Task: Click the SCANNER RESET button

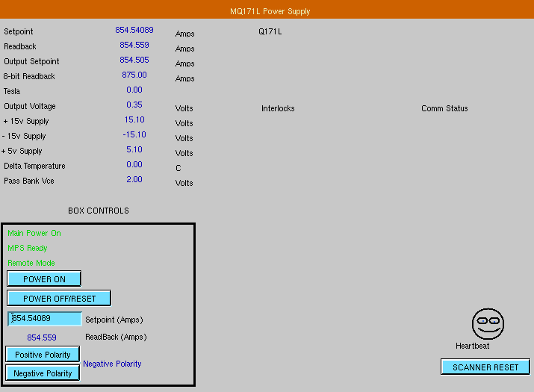Action: tap(485, 367)
